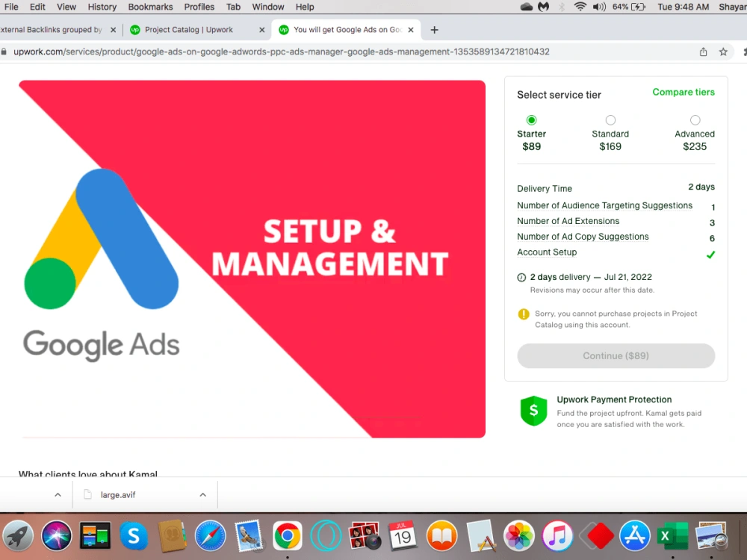Open the Google Ads Setup & Management image
The width and height of the screenshot is (747, 560).
point(252,259)
